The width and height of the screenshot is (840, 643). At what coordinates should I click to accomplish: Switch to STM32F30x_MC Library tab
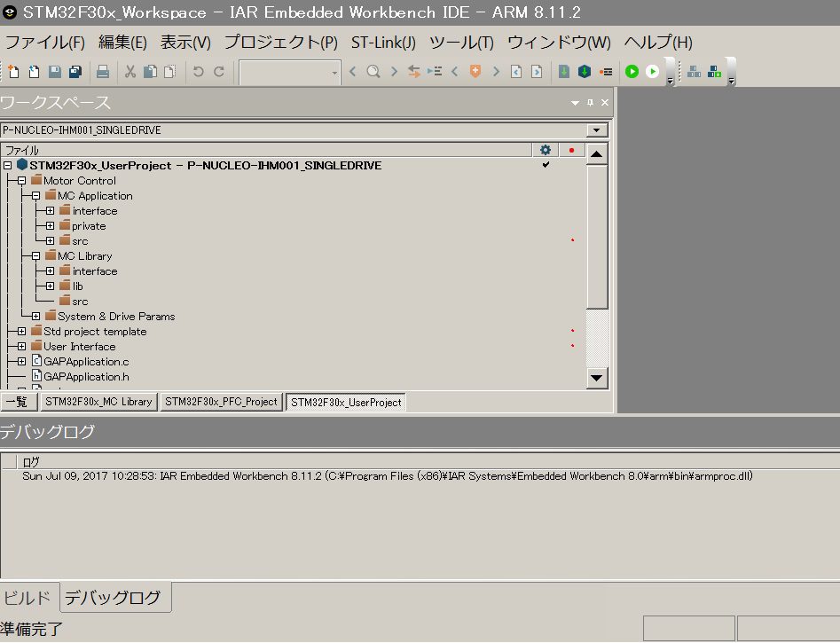(x=98, y=402)
